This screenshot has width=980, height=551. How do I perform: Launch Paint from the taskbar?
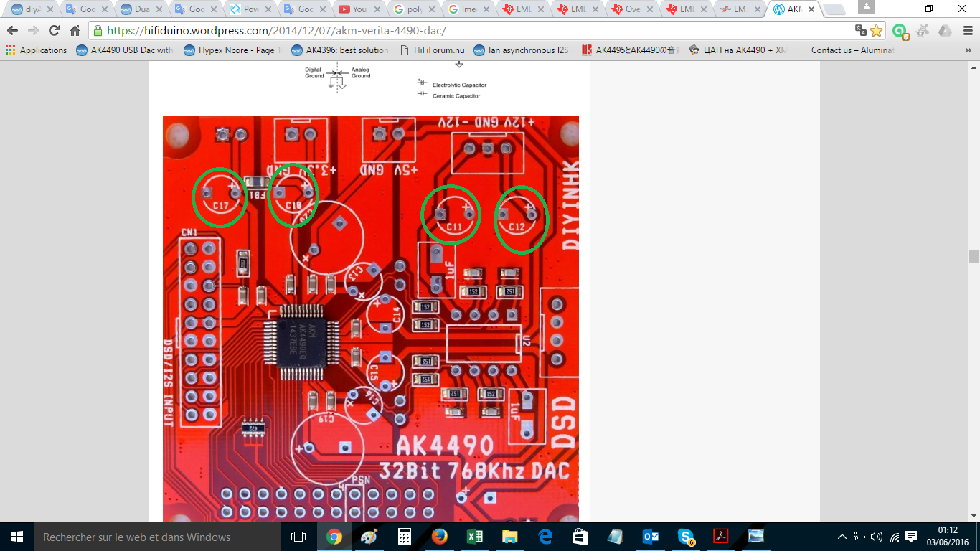point(369,537)
